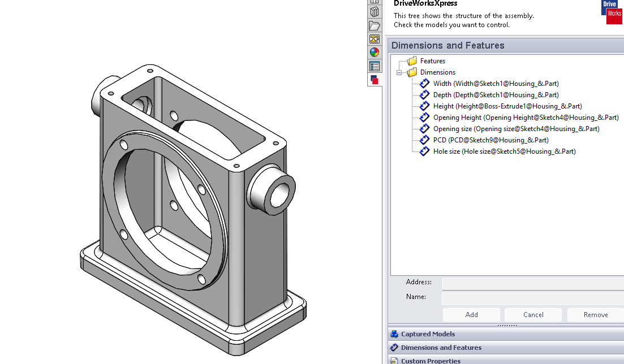The width and height of the screenshot is (624, 364).
Task: Click the yellow Dimensions folder icon
Action: click(412, 72)
